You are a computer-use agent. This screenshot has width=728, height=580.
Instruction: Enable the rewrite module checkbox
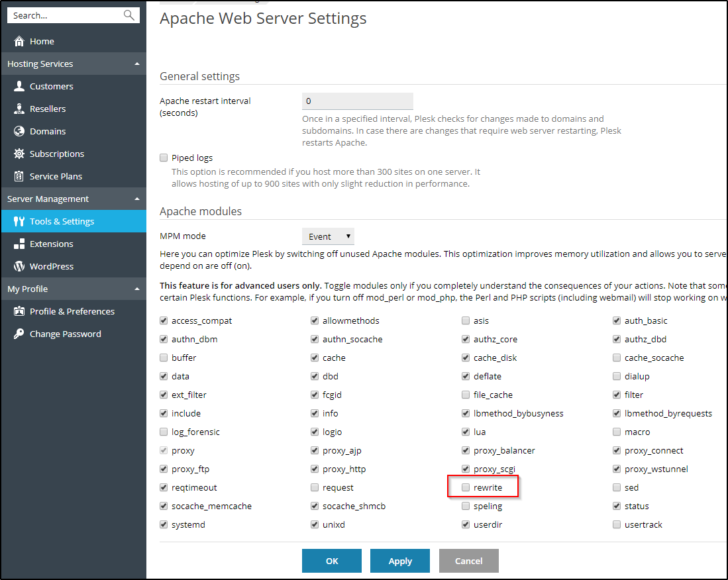tap(466, 487)
